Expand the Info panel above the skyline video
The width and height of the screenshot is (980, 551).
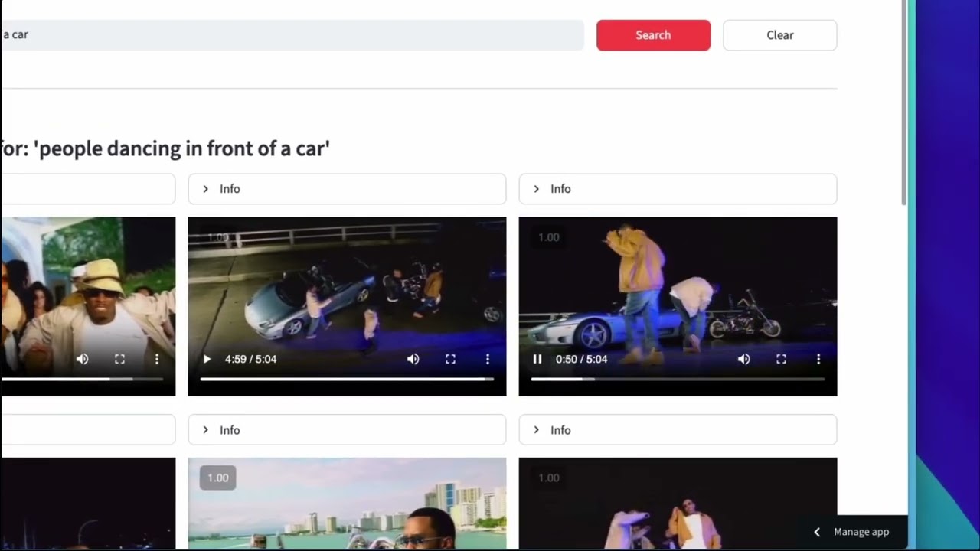pos(347,430)
